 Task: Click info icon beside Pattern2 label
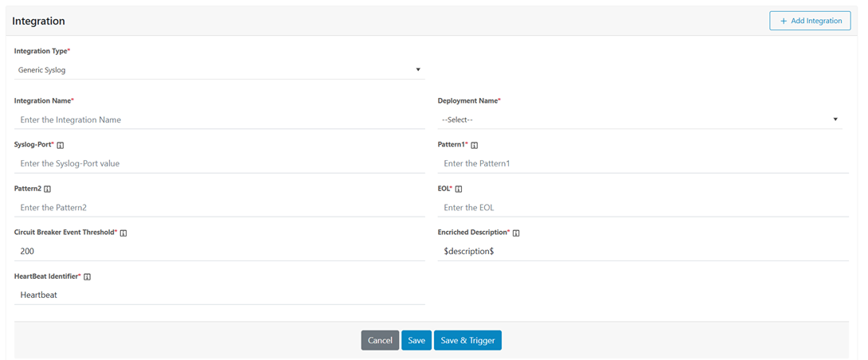pos(48,189)
